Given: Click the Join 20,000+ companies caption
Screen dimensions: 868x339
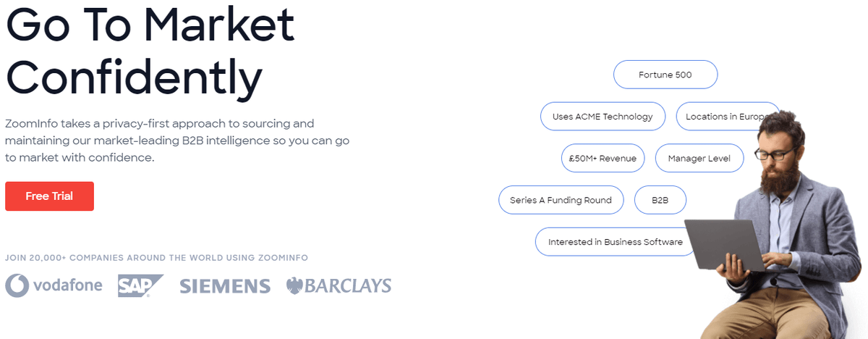Looking at the screenshot, I should click(x=167, y=258).
